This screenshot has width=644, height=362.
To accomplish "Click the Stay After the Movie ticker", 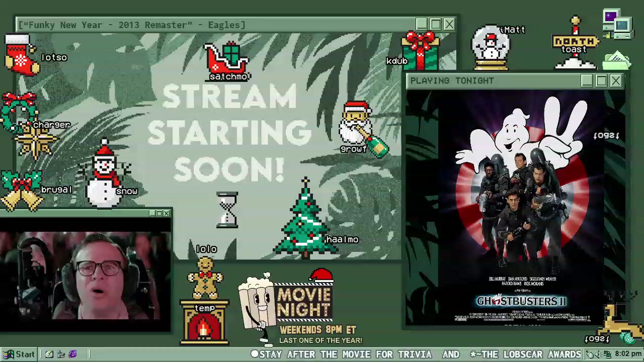I will (415, 354).
